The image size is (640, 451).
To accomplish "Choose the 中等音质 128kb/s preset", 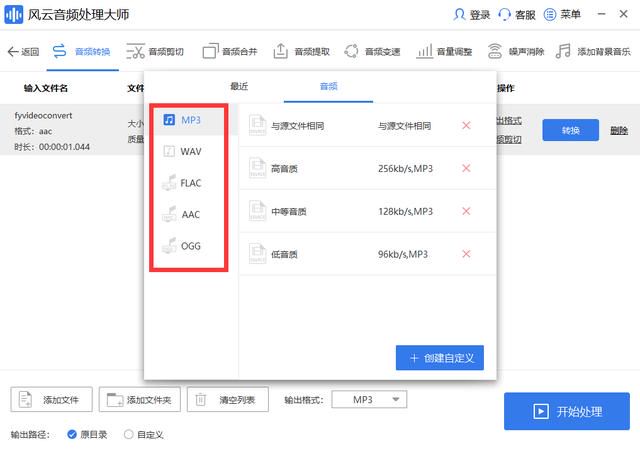I will point(367,211).
